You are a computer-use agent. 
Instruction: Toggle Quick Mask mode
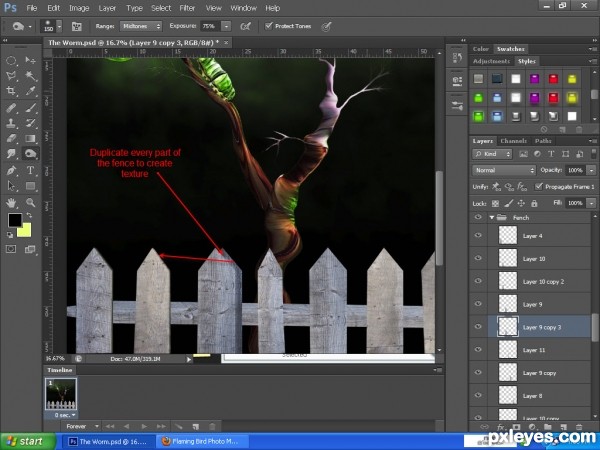[11, 249]
